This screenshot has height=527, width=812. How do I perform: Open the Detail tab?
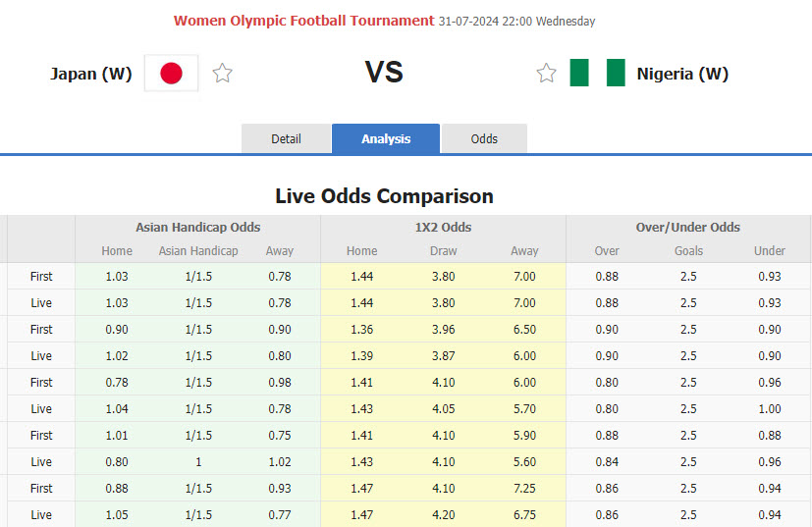point(286,138)
